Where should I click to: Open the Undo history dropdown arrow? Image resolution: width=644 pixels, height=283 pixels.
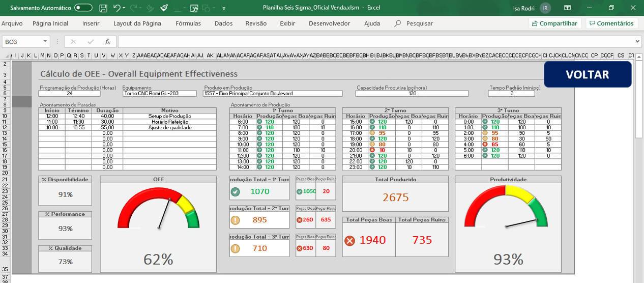pyautogui.click(x=125, y=9)
